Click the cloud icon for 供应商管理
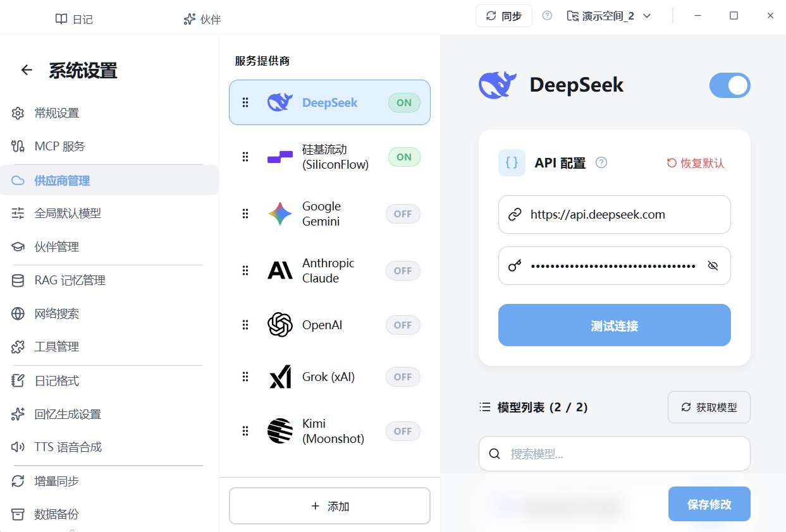This screenshot has height=532, width=786. pos(18,181)
